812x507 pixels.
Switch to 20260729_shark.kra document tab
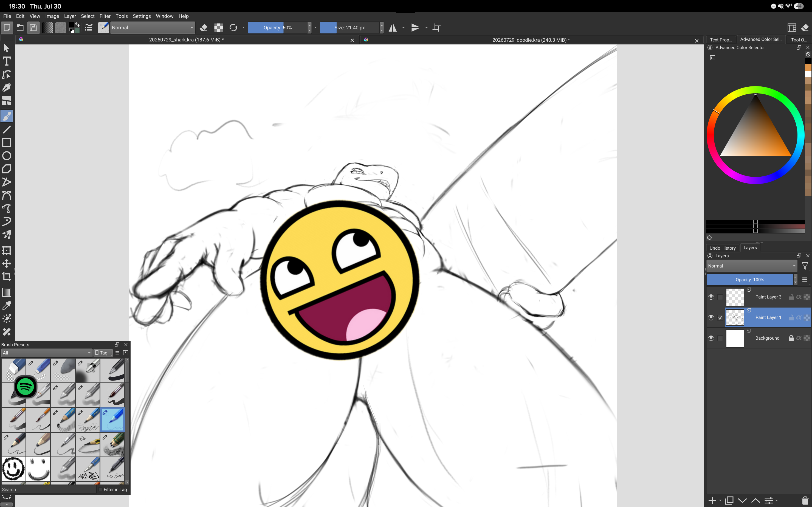click(x=187, y=40)
